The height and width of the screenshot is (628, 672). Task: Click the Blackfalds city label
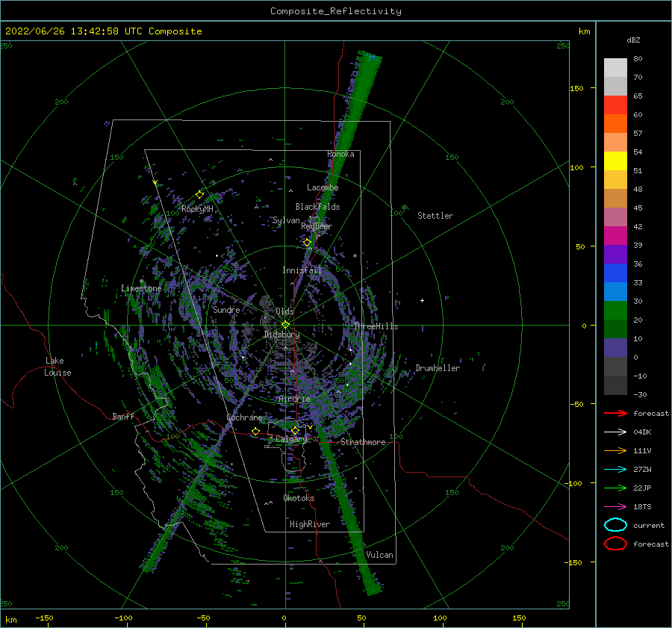click(317, 207)
